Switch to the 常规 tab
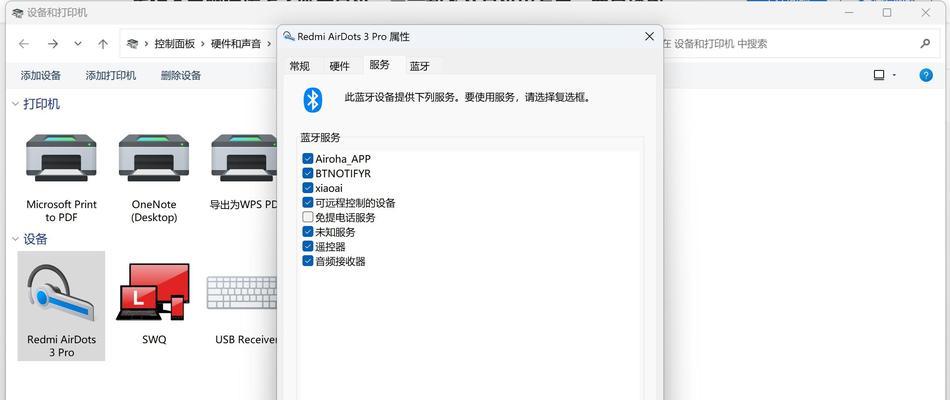 (299, 66)
